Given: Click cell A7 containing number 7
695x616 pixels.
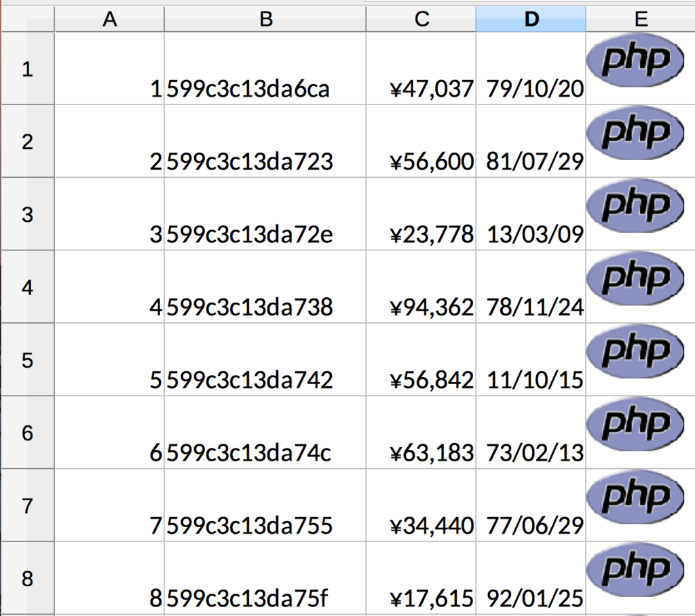Looking at the screenshot, I should coord(109,505).
